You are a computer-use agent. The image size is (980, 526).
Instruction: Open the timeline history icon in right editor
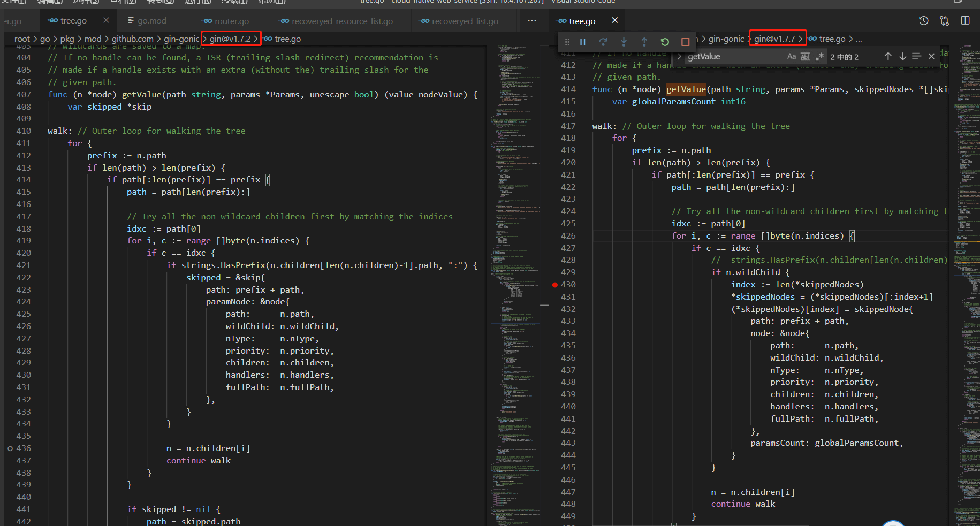tap(924, 21)
